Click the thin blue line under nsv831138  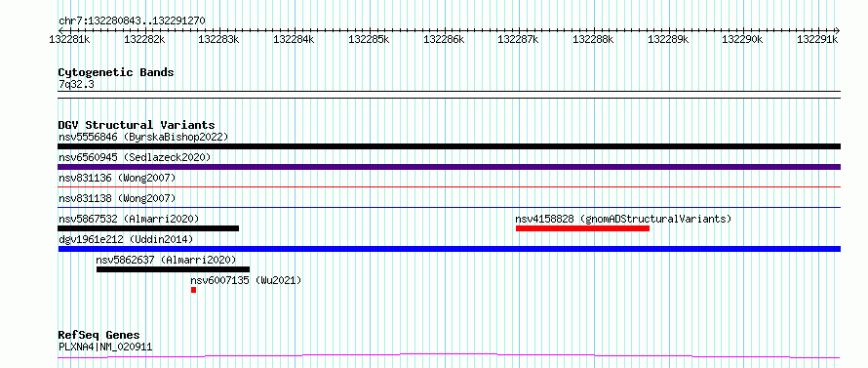point(449,208)
